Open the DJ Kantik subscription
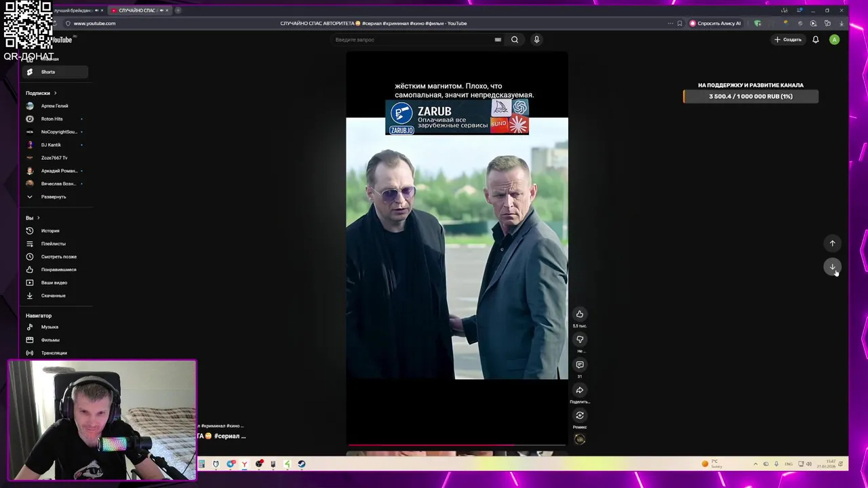The height and width of the screenshot is (488, 868). coord(54,144)
